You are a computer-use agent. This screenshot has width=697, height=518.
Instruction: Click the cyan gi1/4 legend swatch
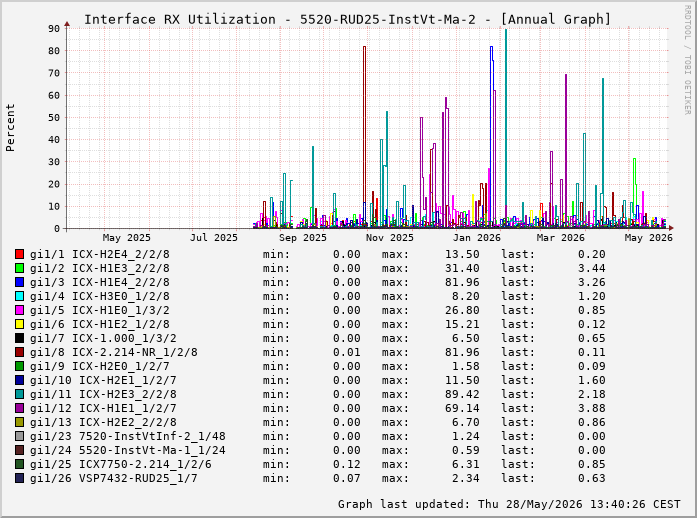click(x=19, y=296)
